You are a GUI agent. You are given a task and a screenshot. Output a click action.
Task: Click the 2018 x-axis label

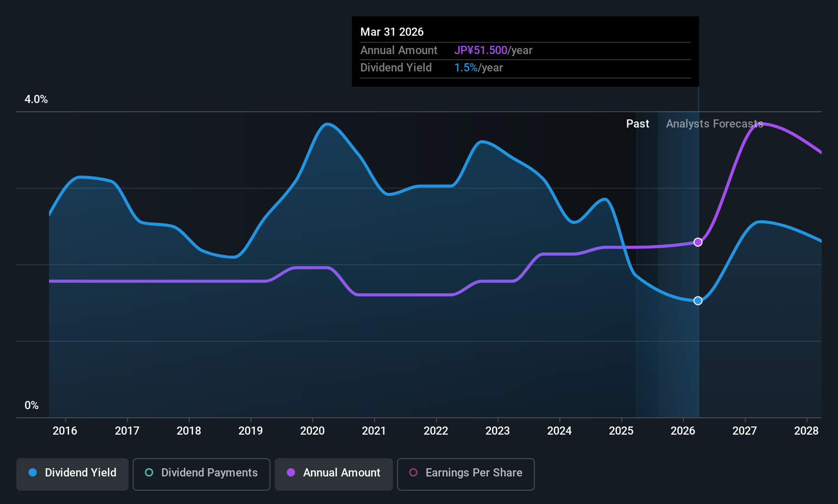(x=189, y=431)
